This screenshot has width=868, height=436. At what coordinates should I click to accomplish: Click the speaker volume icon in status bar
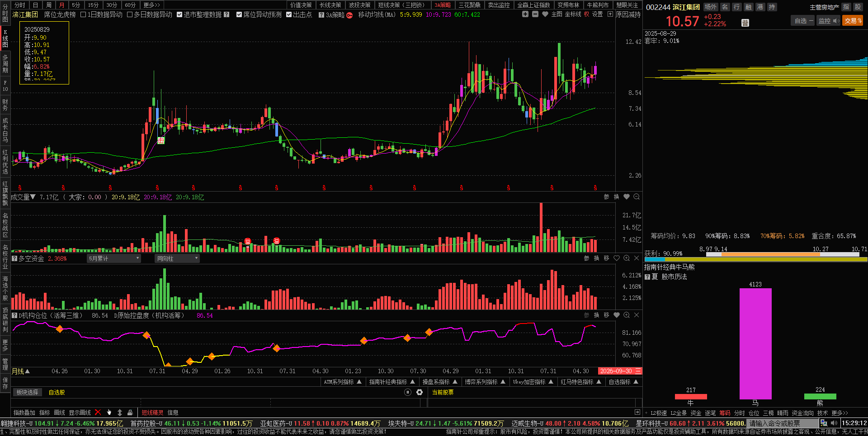[x=834, y=423]
